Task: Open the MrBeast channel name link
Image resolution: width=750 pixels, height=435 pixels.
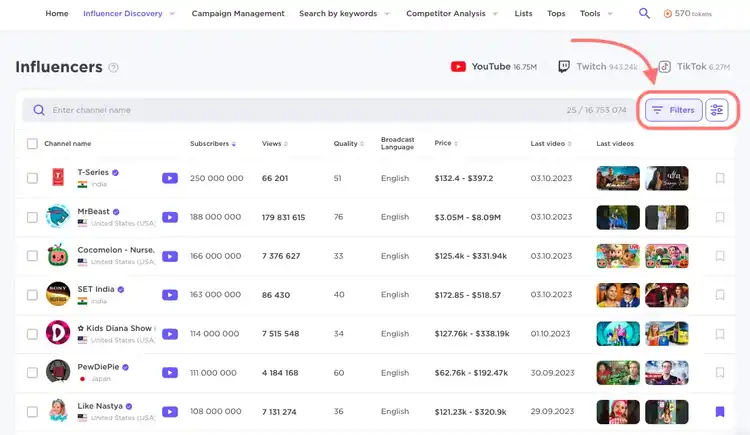Action: (x=93, y=212)
